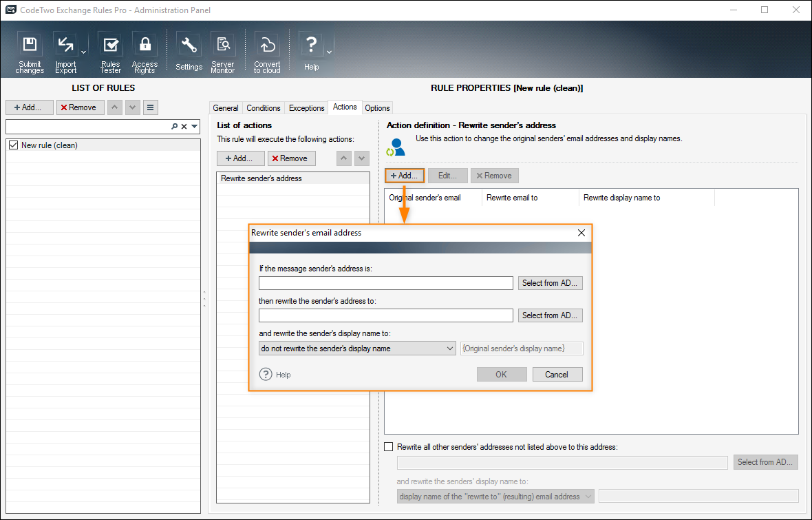Click 'Rewrite email to' column header
812x520 pixels.
pyautogui.click(x=531, y=198)
